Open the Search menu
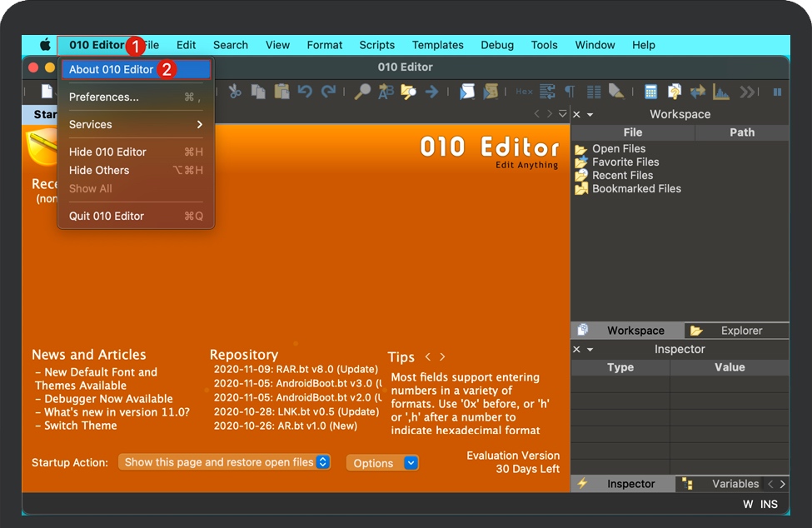 tap(231, 45)
